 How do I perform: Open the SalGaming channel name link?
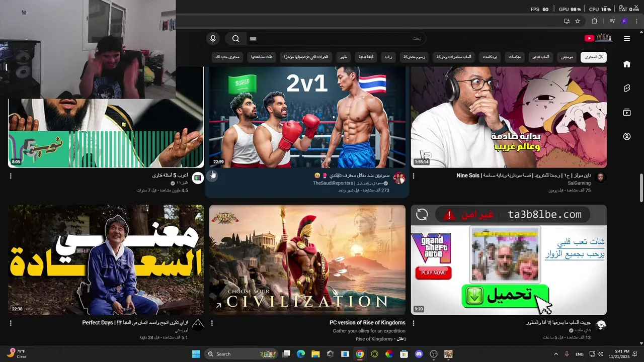pos(579,184)
